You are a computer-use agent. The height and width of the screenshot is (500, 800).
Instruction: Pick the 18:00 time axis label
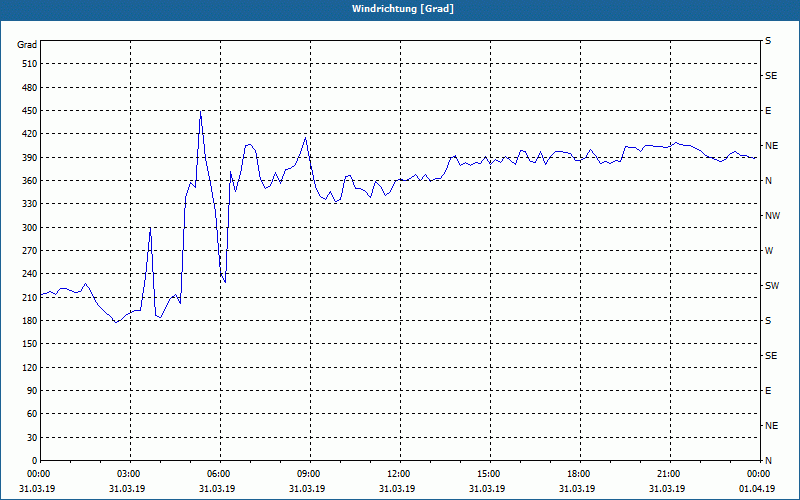(x=578, y=474)
